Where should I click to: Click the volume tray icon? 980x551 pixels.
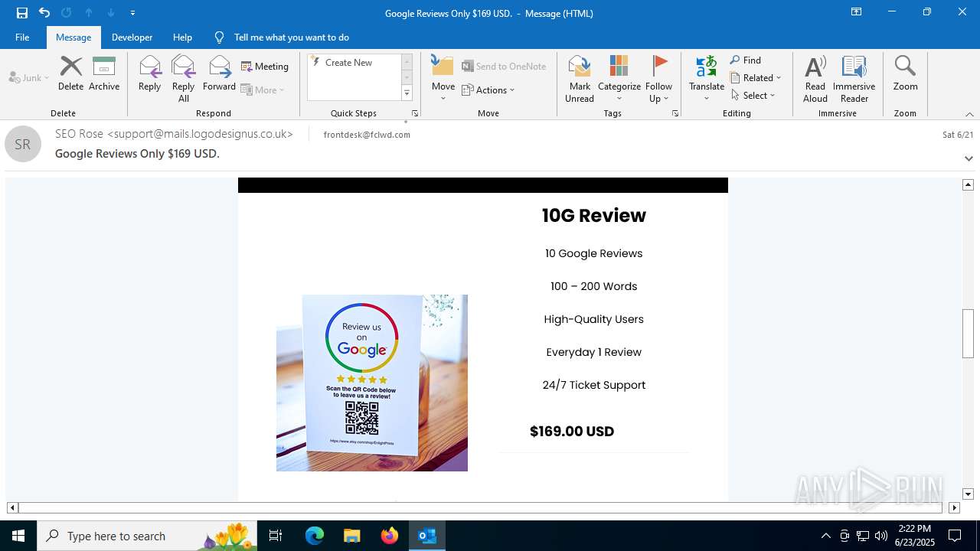881,536
